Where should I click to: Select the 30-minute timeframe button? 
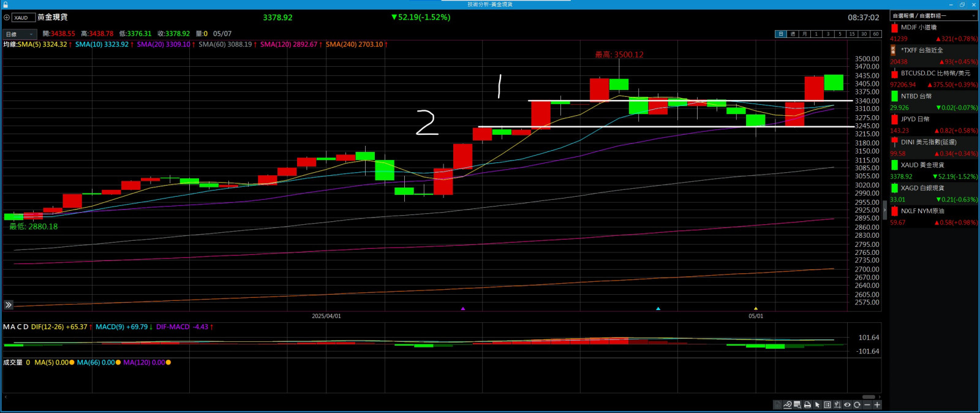click(864, 34)
